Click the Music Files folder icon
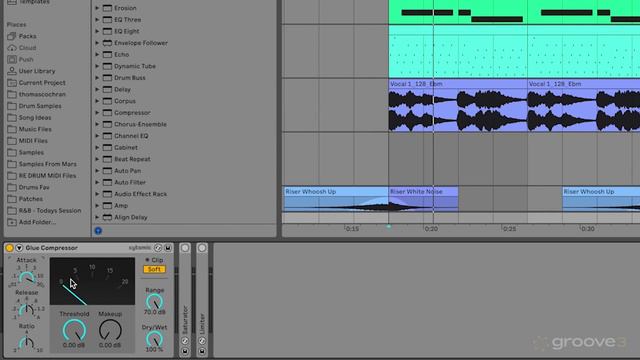This screenshot has height=360, width=640. [12, 129]
